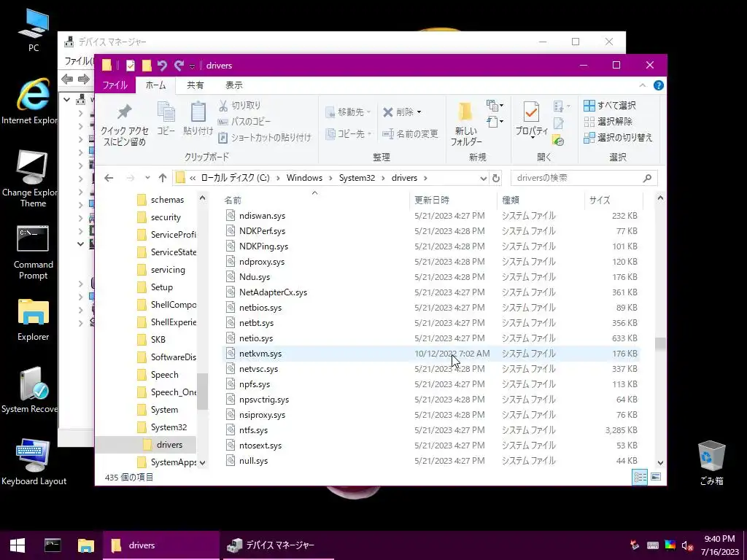Click Select all in the ribbon

click(611, 105)
